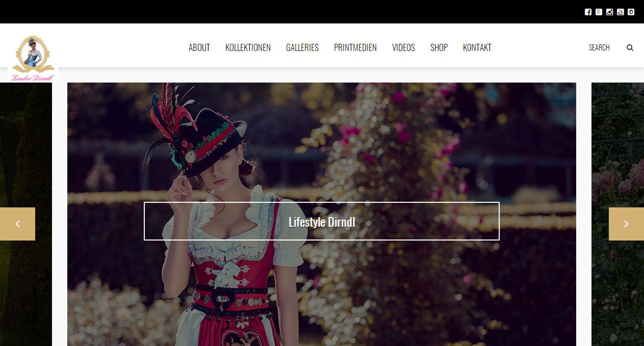
Task: Open the Galleries menu
Action: (x=302, y=47)
